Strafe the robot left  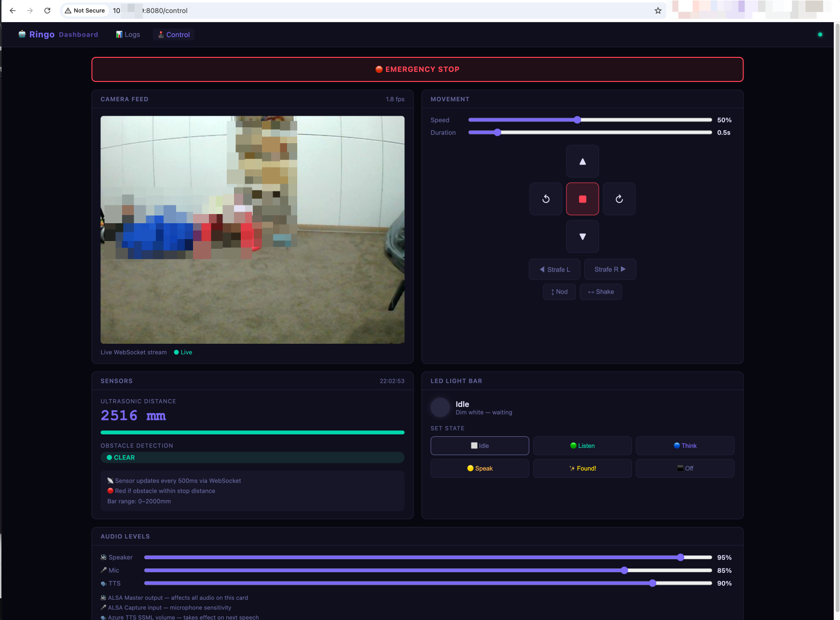click(554, 270)
